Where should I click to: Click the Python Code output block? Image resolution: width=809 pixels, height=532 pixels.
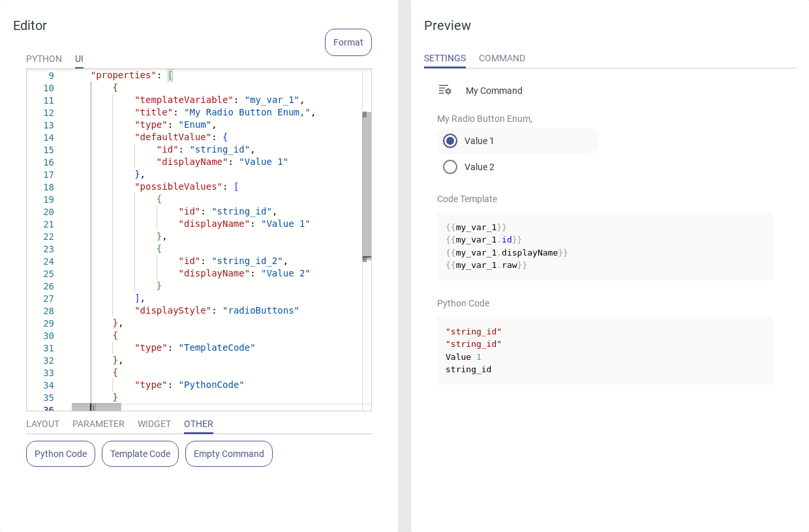pyautogui.click(x=605, y=351)
